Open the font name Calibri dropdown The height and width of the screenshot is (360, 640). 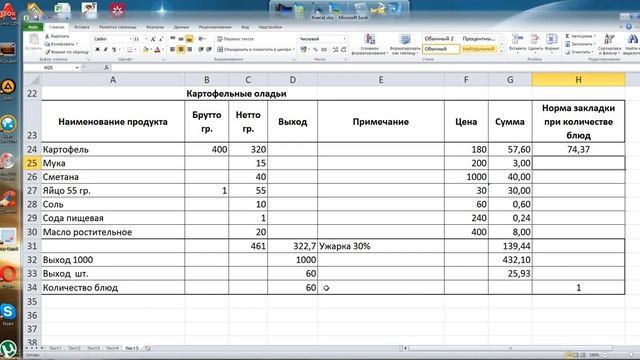(131, 39)
